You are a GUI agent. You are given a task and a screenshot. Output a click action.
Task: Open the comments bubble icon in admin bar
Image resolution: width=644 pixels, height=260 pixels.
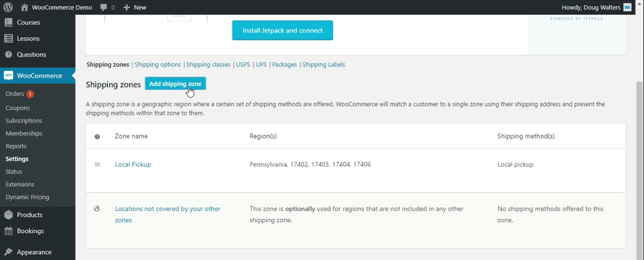coord(103,7)
